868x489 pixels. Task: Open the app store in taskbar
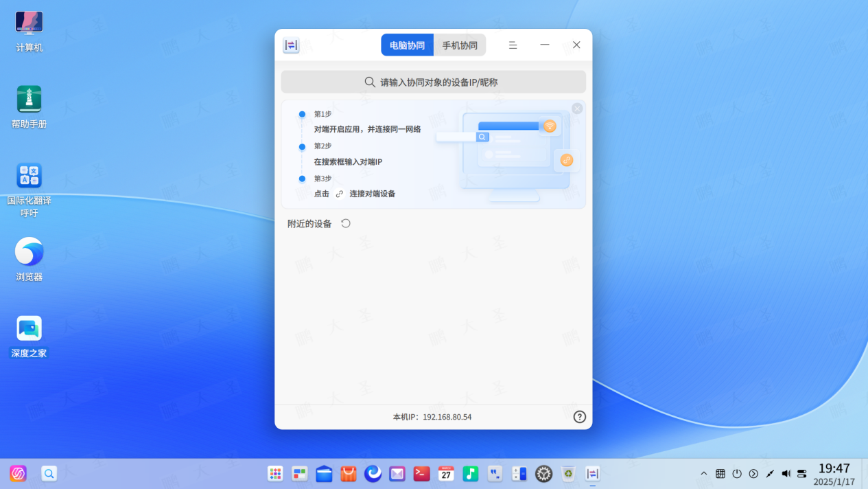pos(349,473)
